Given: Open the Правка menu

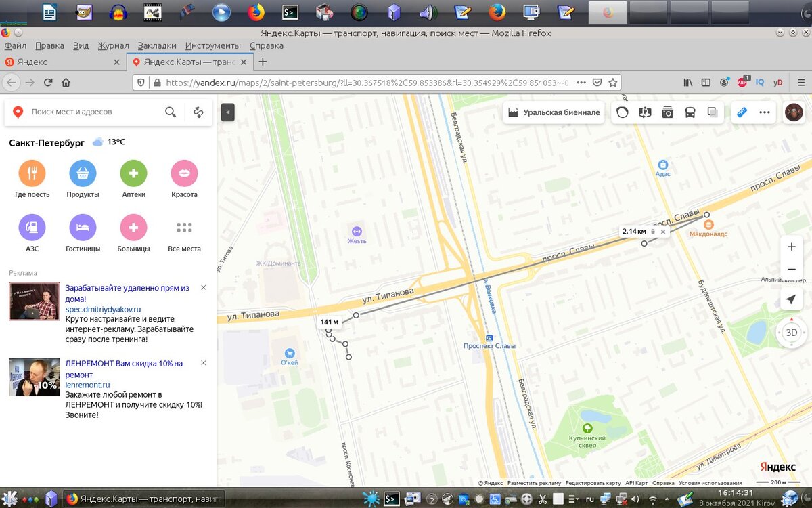Looking at the screenshot, I should (49, 45).
